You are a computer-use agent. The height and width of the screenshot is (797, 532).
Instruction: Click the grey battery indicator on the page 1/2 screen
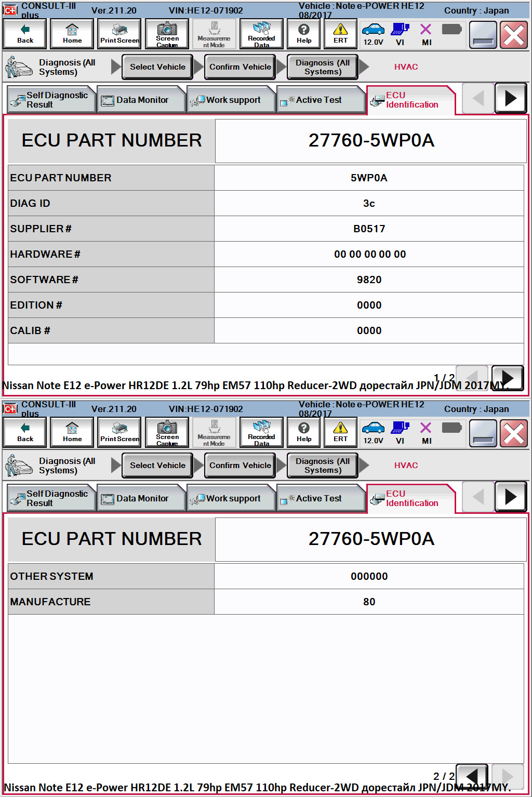pos(451,29)
